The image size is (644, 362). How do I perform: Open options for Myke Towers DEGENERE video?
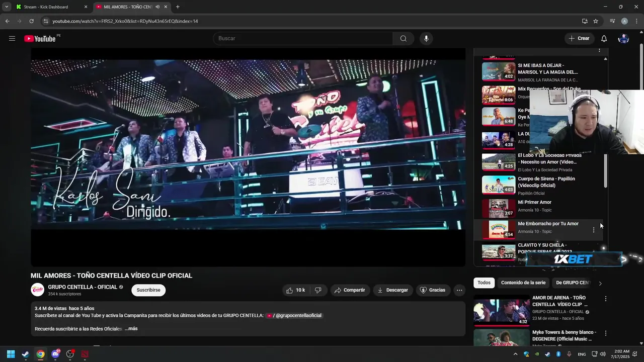click(606, 333)
